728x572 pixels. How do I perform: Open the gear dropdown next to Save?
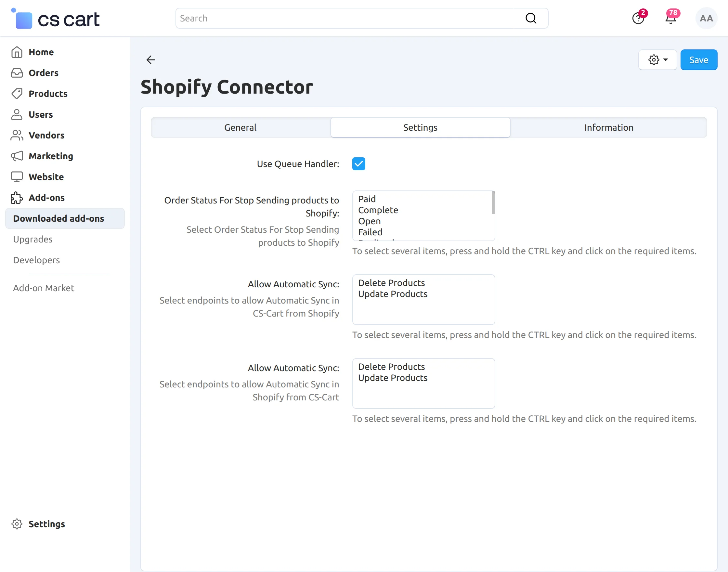658,59
